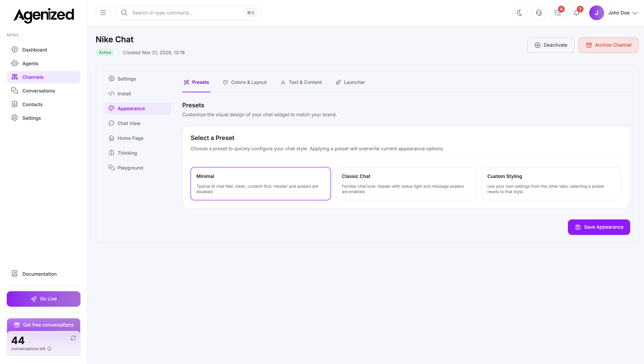Open Conversations from the menu
644x364 pixels.
[x=43, y=90]
